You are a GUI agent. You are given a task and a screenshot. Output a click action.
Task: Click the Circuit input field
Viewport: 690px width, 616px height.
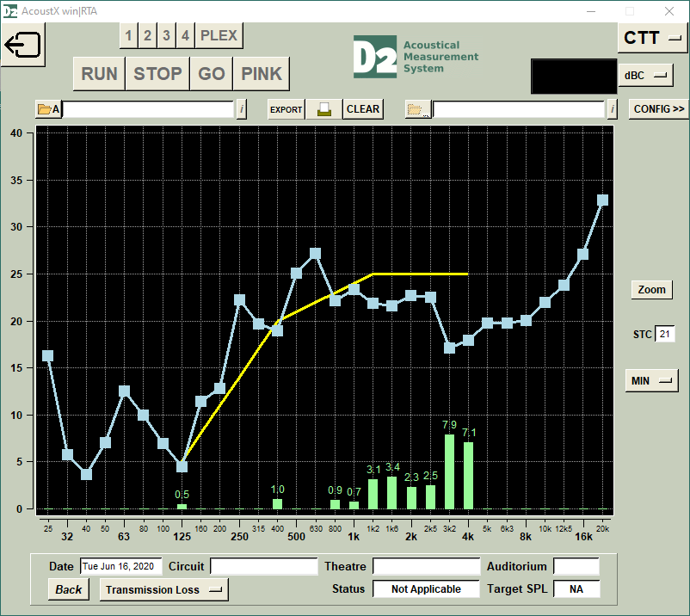[264, 566]
